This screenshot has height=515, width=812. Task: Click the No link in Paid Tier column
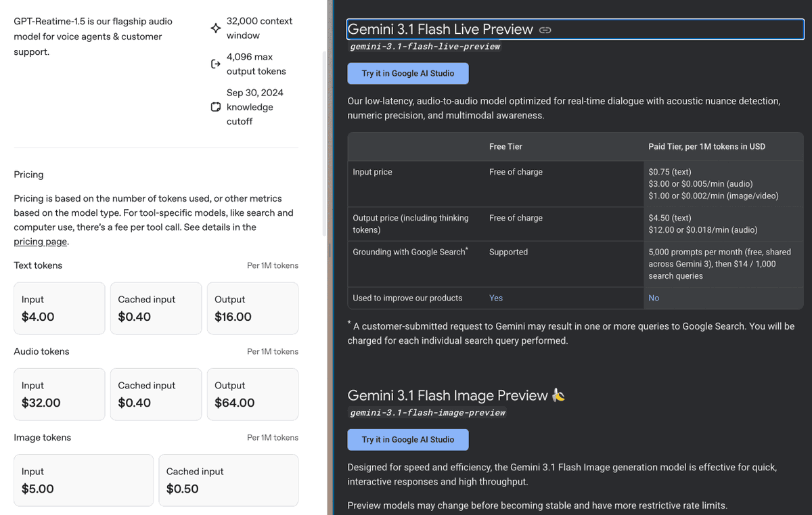[654, 298]
